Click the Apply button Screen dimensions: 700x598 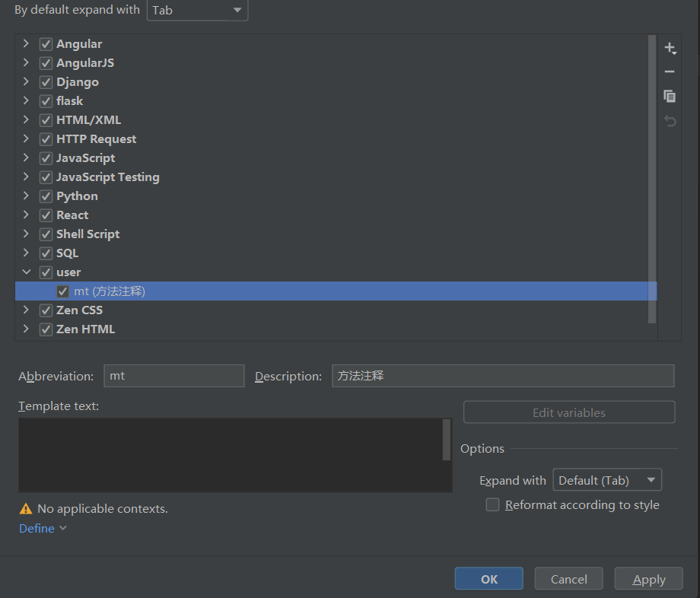click(649, 579)
